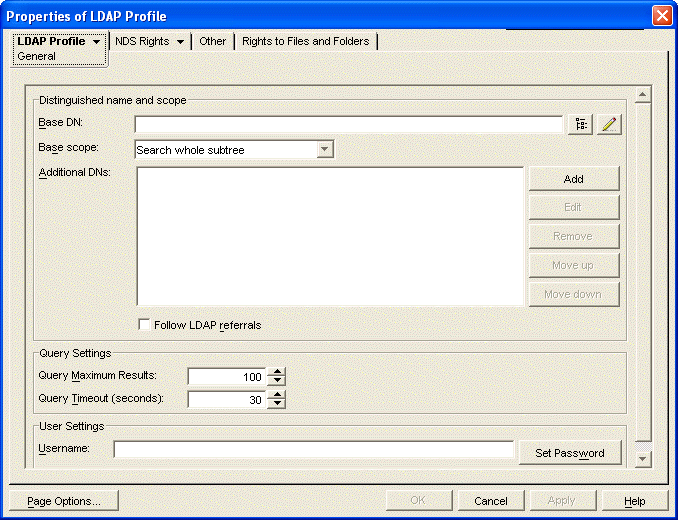
Task: Focus the Query Timeout field
Action: 227,399
